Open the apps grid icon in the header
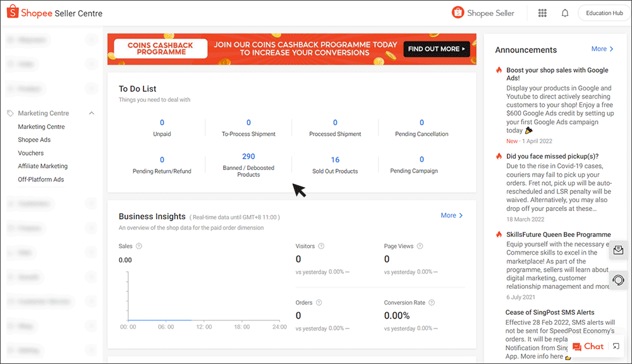The height and width of the screenshot is (364, 632). coord(542,13)
